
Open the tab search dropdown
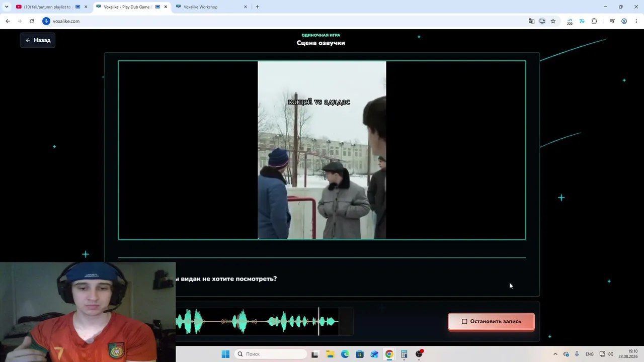point(7,7)
